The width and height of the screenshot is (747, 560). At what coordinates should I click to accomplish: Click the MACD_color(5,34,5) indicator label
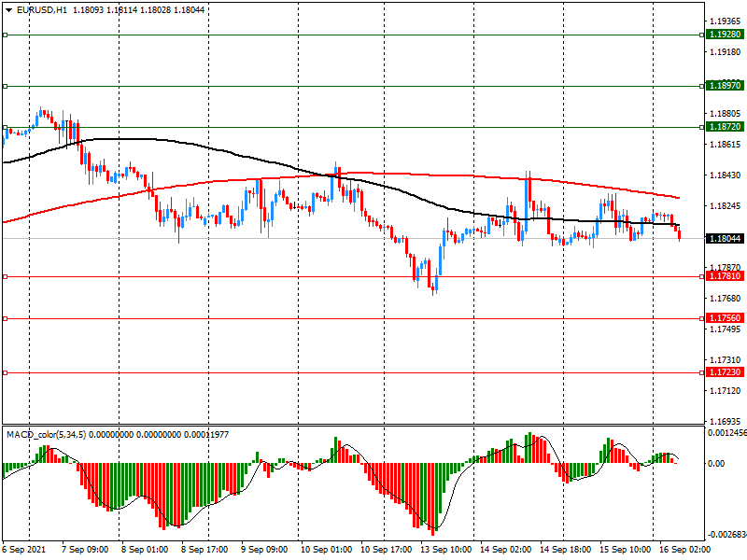point(46,435)
